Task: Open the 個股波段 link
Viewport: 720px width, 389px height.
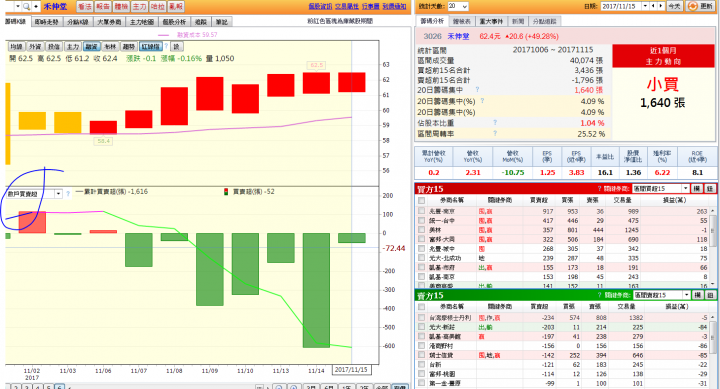Action: tap(320, 6)
